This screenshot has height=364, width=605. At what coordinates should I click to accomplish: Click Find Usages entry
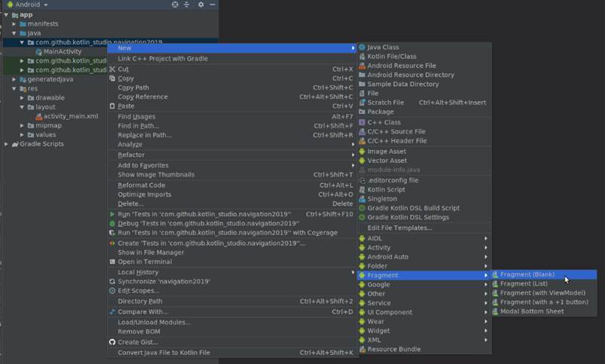(x=232, y=117)
